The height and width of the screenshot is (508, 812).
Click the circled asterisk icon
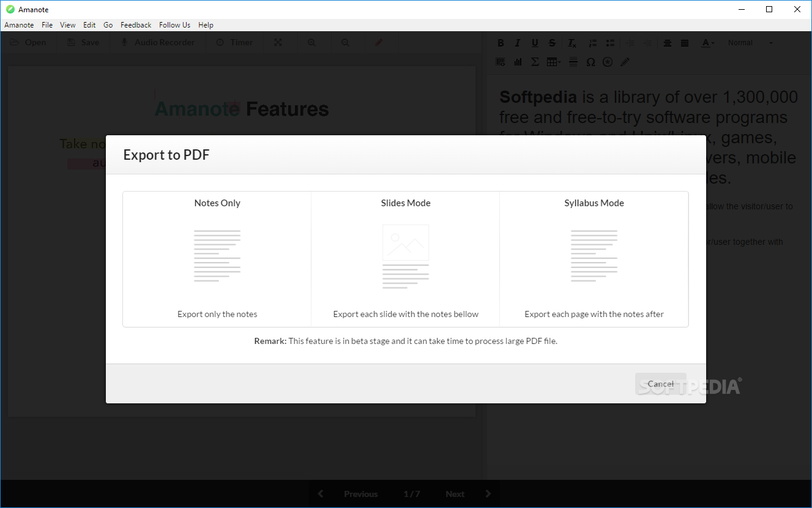click(x=607, y=62)
